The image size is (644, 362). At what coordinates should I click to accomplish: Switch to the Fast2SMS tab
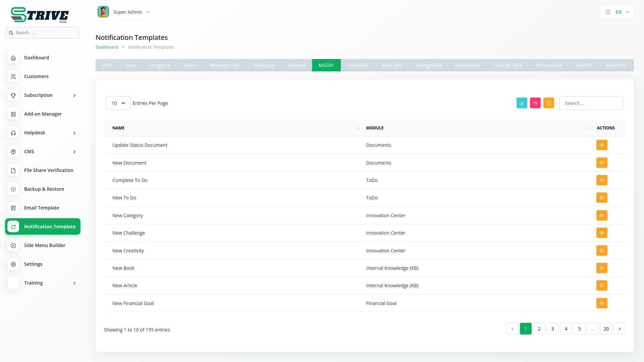[x=358, y=65]
